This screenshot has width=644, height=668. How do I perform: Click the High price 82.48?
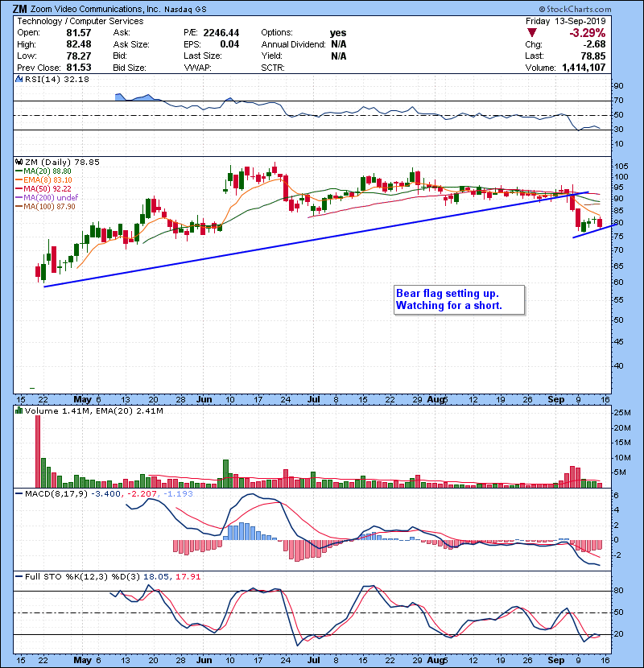click(x=79, y=44)
